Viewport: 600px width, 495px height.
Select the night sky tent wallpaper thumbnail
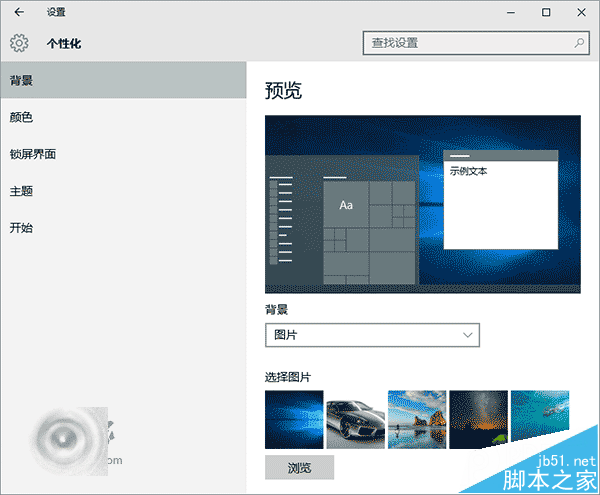[x=478, y=419]
